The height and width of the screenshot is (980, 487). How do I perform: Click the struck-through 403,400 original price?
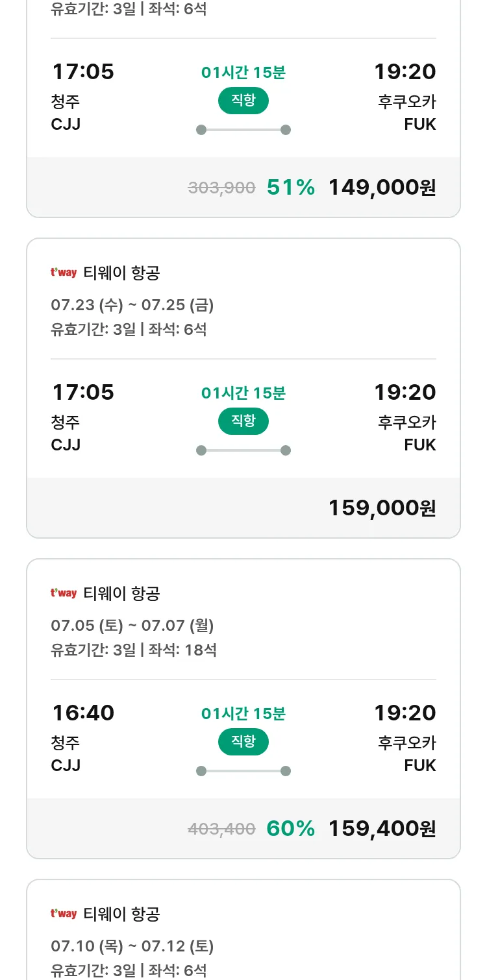(221, 829)
